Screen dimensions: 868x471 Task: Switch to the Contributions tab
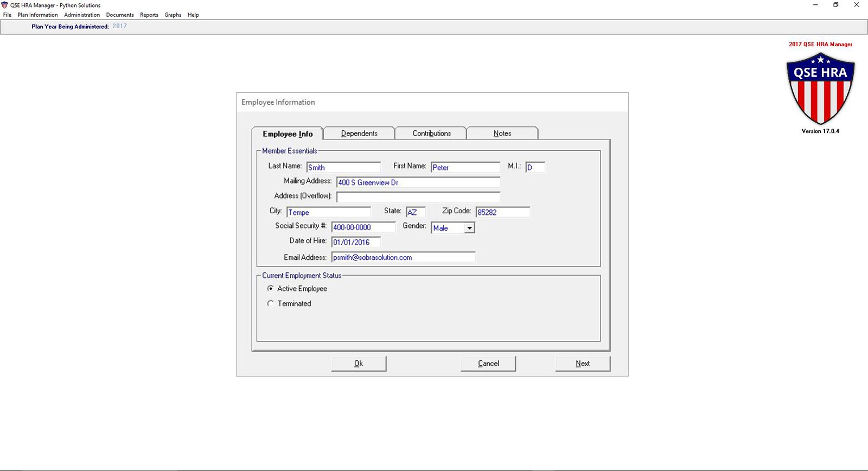[x=431, y=133]
